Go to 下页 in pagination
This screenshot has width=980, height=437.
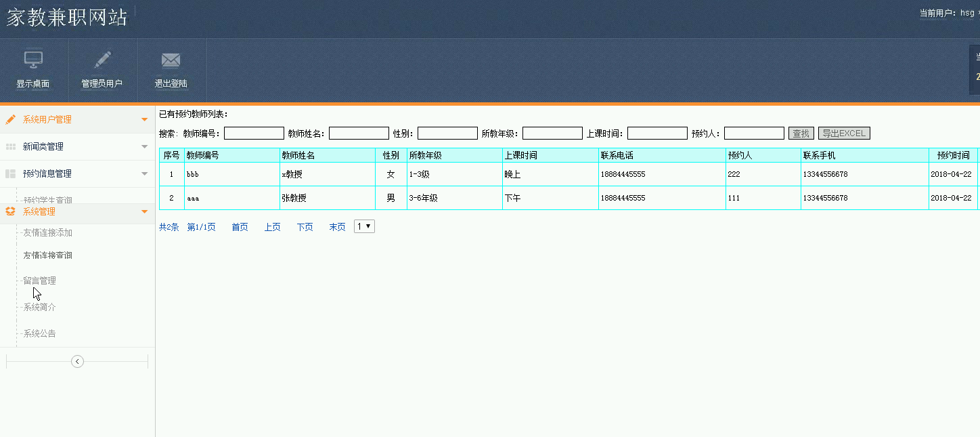(x=305, y=227)
